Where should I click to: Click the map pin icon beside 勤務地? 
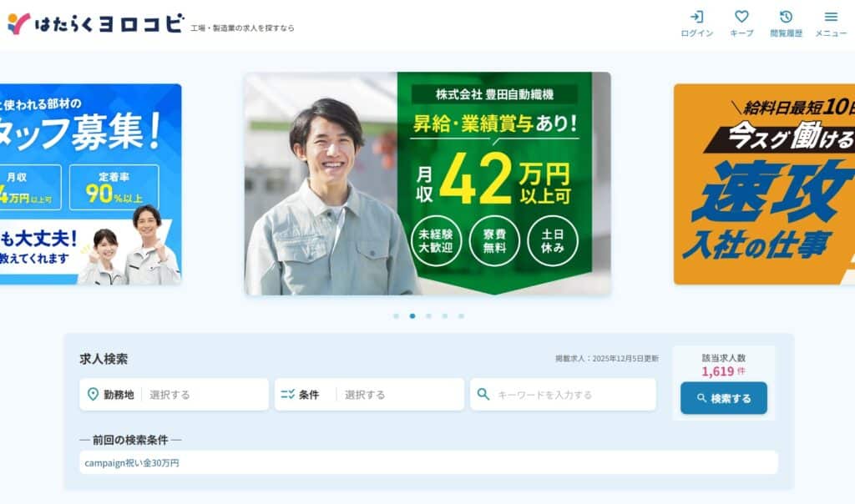coord(92,395)
